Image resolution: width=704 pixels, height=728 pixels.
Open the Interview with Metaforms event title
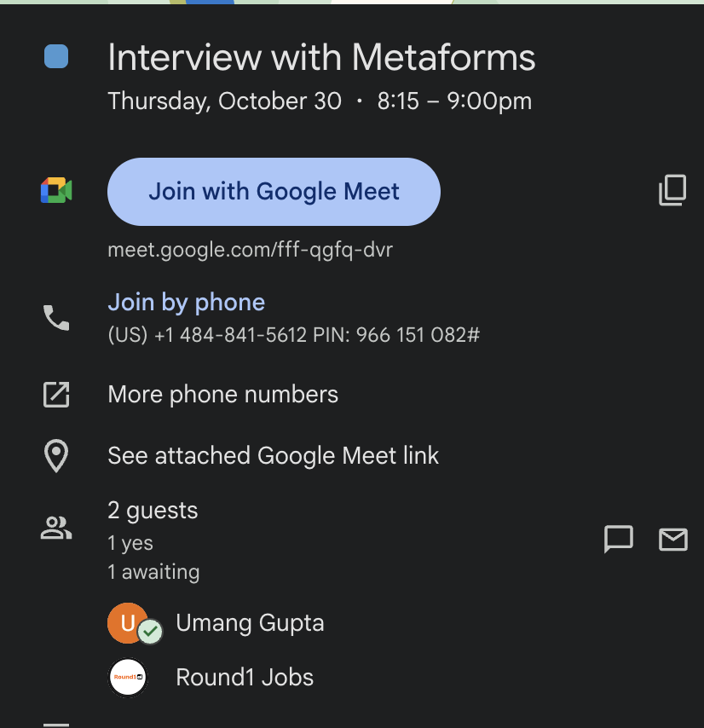[x=321, y=56]
